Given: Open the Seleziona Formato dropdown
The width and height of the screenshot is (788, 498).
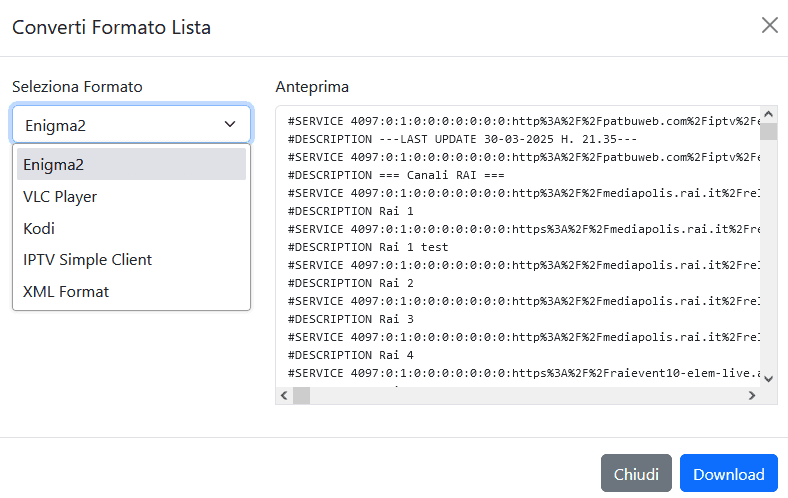Looking at the screenshot, I should tap(131, 124).
